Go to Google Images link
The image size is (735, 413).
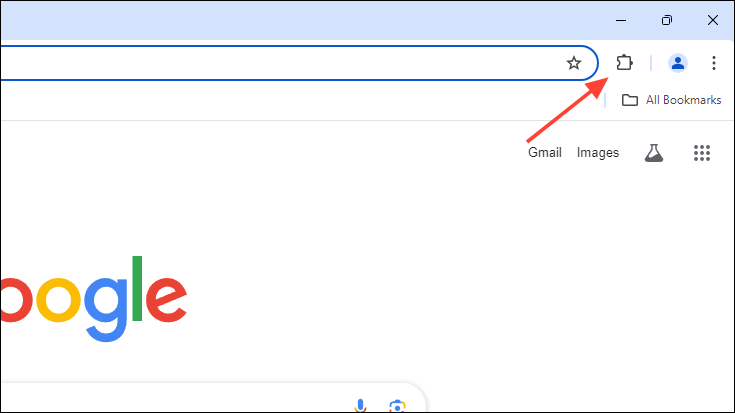coord(598,152)
